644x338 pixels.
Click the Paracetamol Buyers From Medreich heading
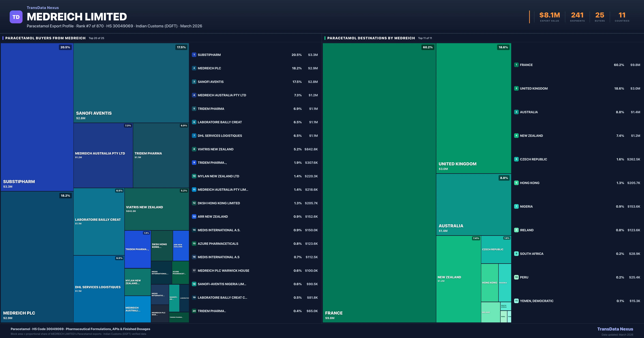45,38
